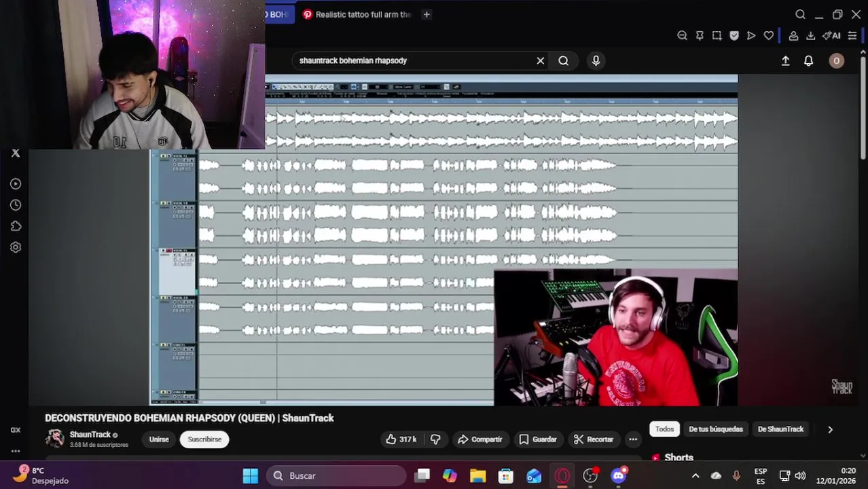
Task: Open the volume speaker tray icon
Action: pyautogui.click(x=800, y=476)
